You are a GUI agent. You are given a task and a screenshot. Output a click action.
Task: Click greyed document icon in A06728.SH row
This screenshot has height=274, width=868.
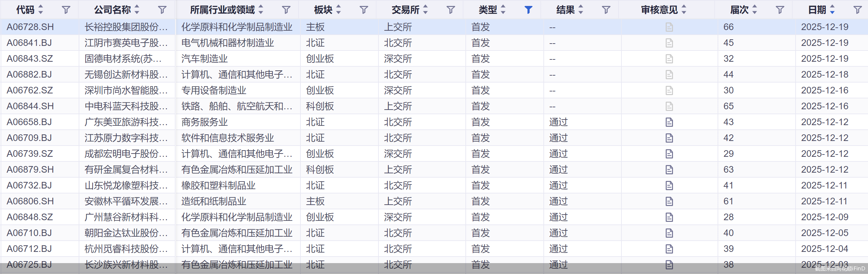669,27
